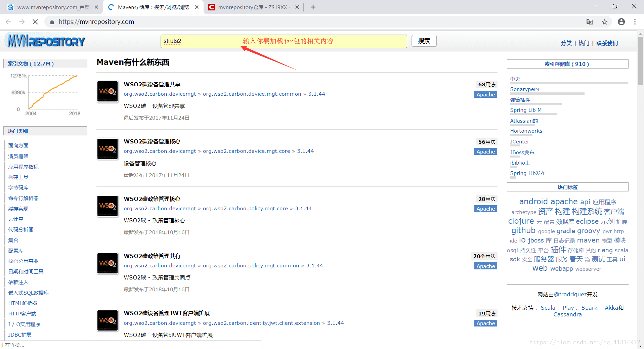Click the 28用法 usage badge
The height and width of the screenshot is (349, 644).
[486, 199]
